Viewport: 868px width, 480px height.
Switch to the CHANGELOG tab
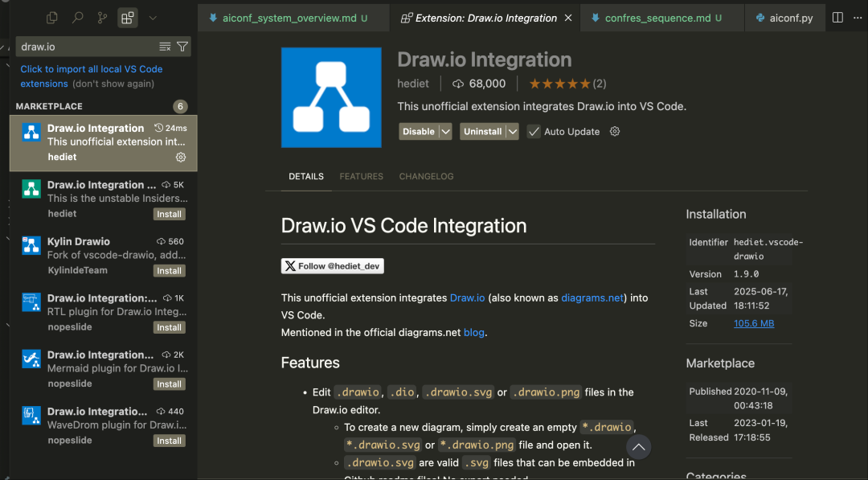pyautogui.click(x=426, y=176)
